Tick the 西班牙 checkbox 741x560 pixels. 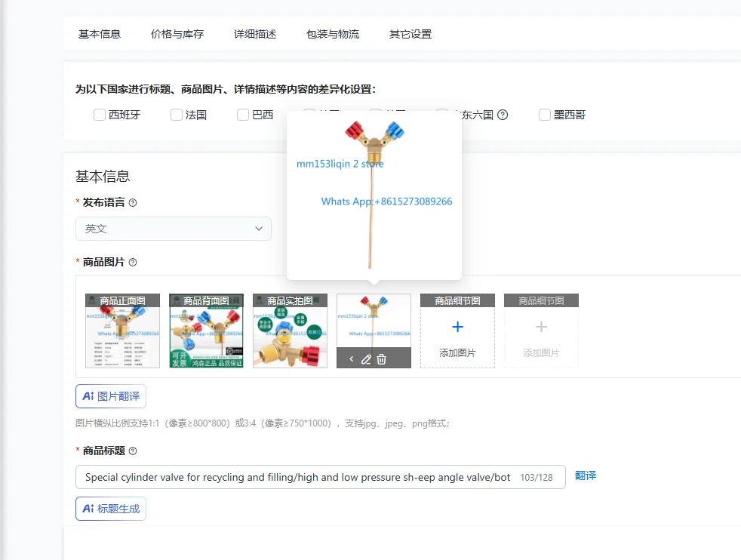click(100, 115)
